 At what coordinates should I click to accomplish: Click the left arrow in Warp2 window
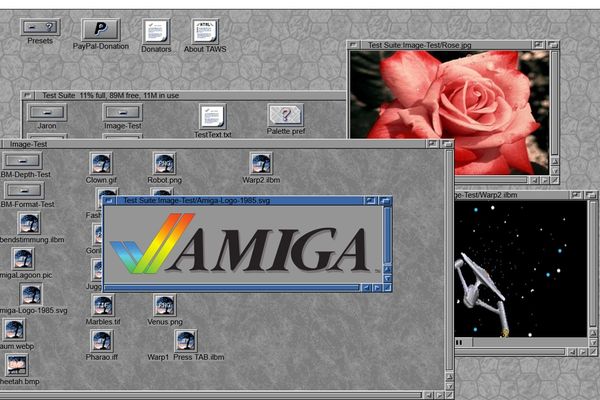coord(572,352)
